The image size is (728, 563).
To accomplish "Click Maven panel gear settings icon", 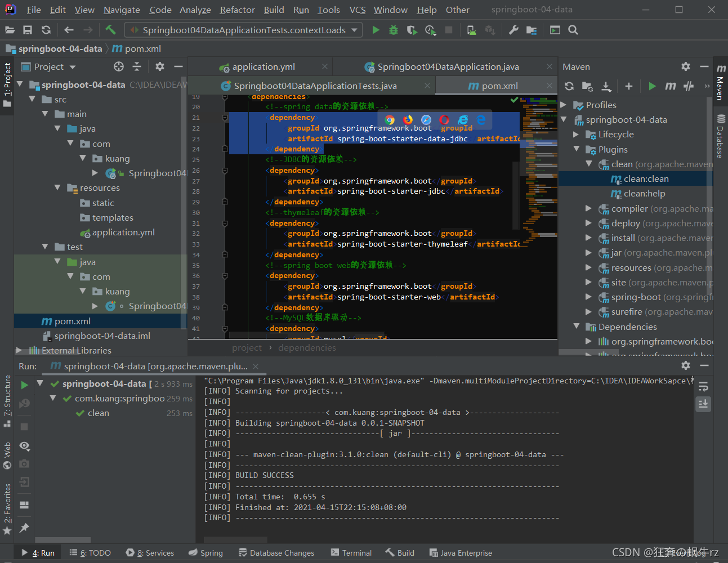I will pos(686,66).
